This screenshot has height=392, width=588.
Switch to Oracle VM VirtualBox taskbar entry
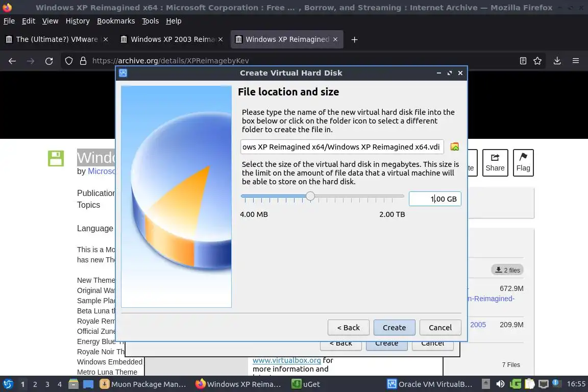point(430,384)
